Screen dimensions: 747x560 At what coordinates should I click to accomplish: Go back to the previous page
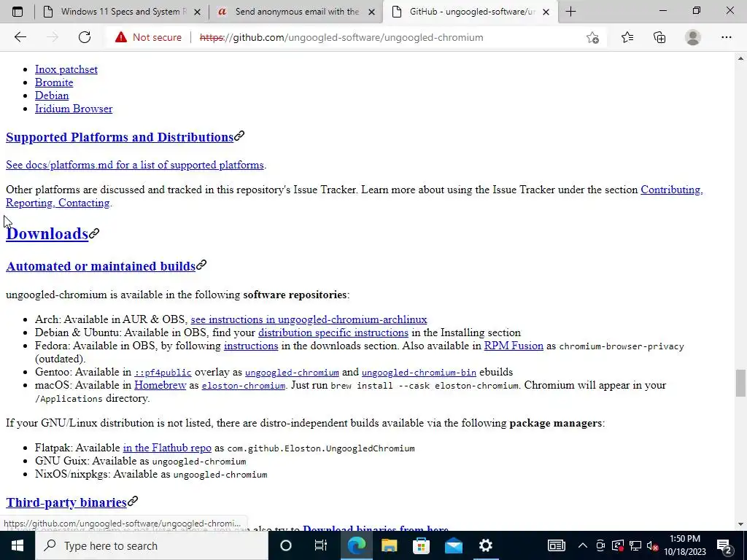click(x=20, y=37)
